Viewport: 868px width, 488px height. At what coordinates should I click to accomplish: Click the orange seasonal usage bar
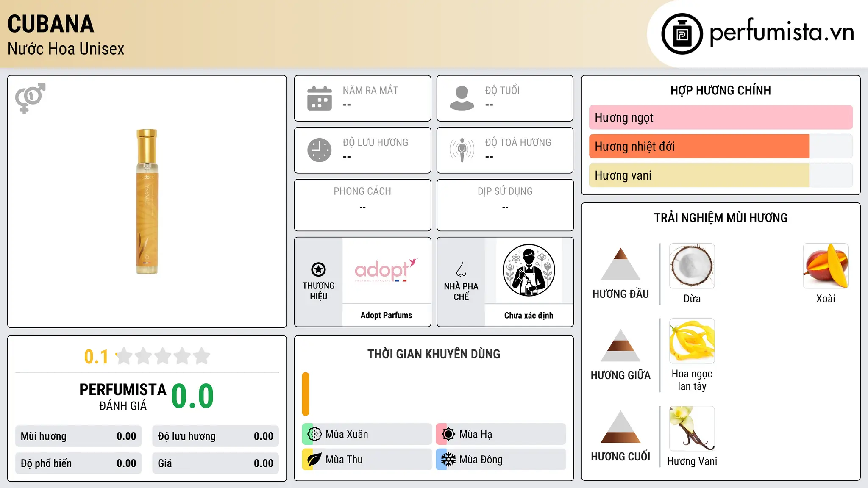coord(306,394)
